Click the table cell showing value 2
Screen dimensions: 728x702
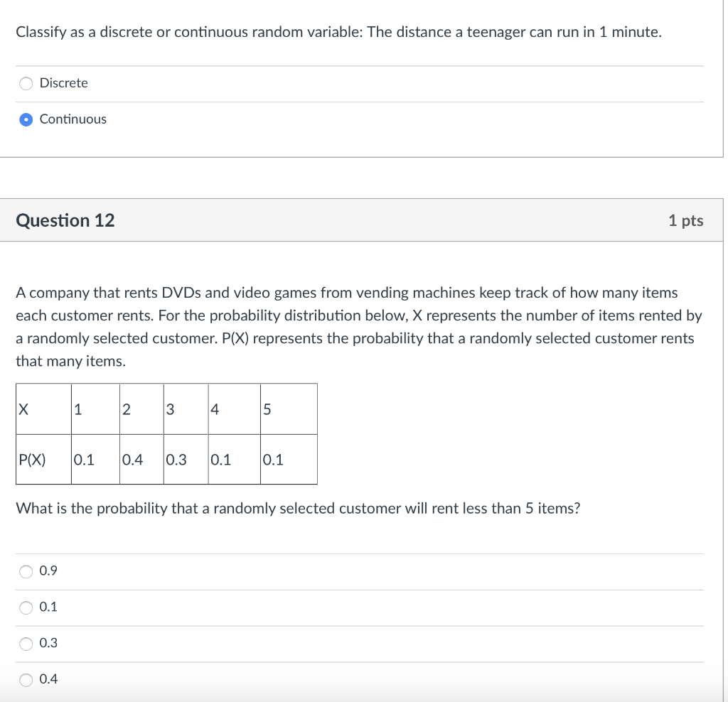click(x=140, y=409)
